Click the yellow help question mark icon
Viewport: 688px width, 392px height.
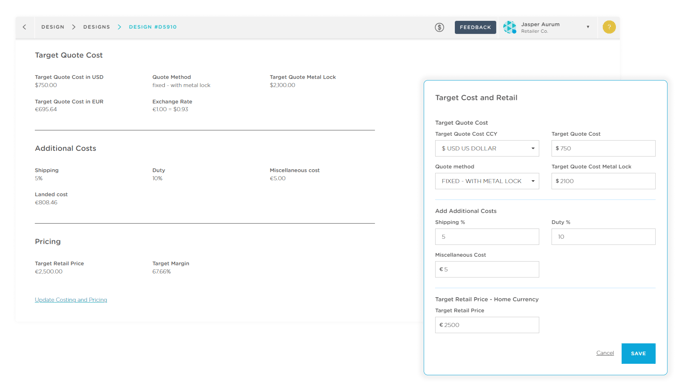(x=609, y=27)
